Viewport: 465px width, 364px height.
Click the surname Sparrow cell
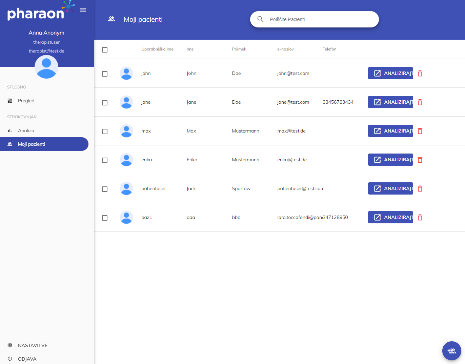[241, 189]
